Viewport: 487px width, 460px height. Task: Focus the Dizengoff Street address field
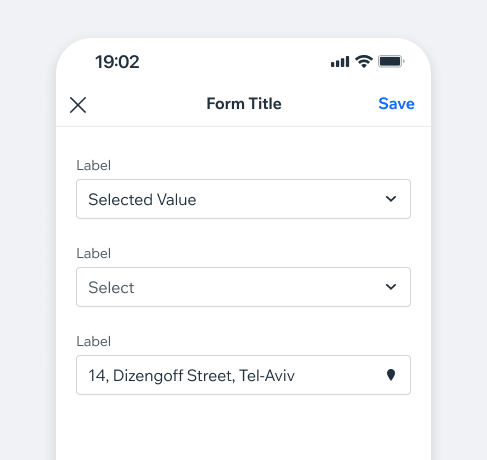(x=243, y=375)
